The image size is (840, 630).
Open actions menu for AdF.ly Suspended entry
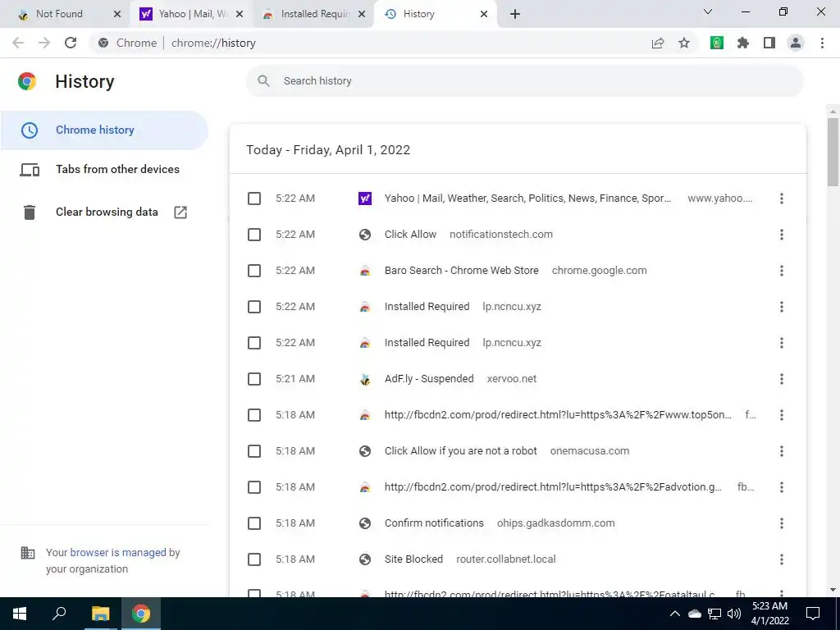[x=782, y=379]
